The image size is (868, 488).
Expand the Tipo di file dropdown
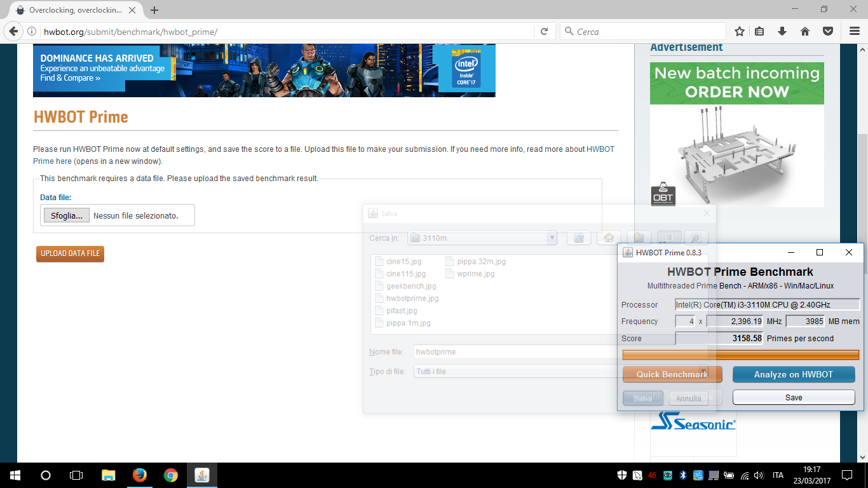point(704,371)
